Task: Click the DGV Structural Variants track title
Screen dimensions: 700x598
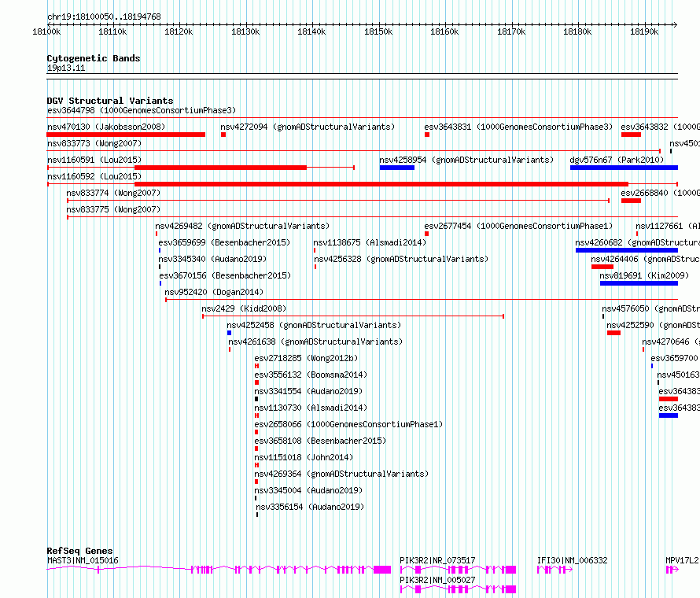Action: tap(110, 101)
